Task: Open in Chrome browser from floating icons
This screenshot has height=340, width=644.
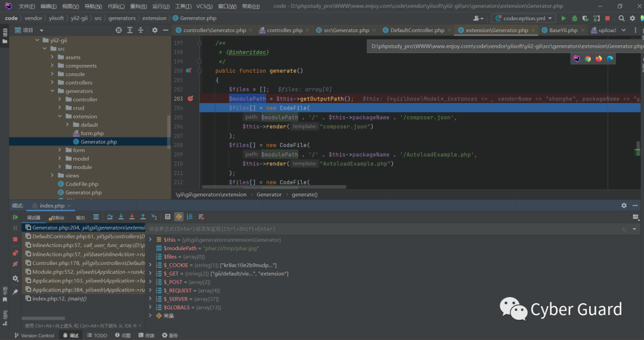Action: coord(587,58)
